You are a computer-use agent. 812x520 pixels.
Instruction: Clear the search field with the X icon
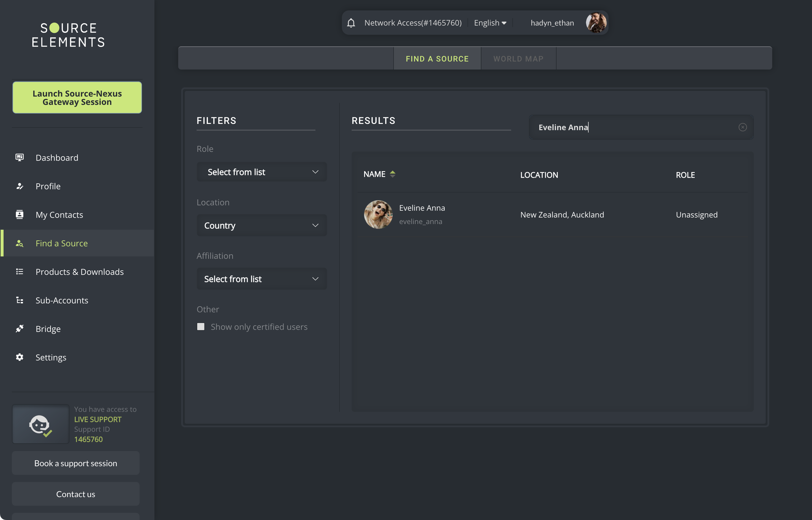coord(743,127)
